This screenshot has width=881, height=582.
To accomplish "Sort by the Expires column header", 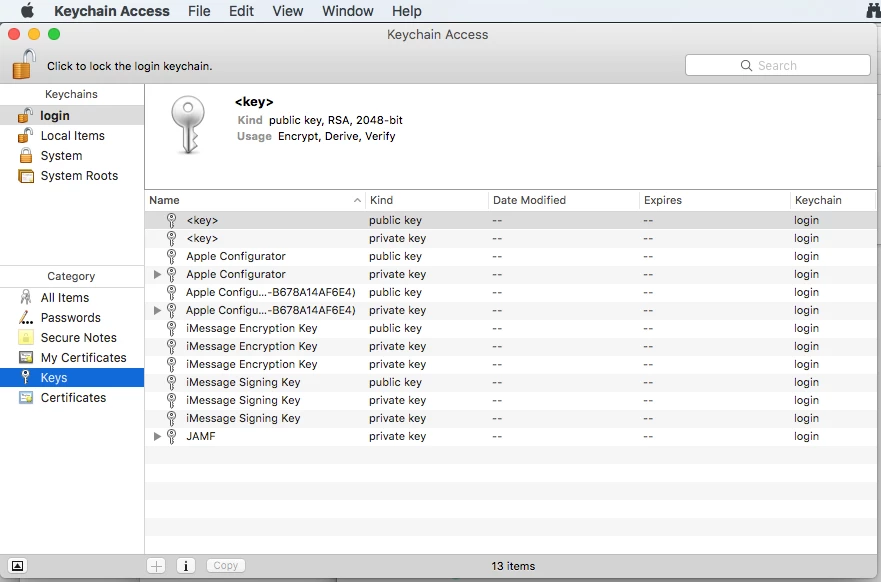I will click(715, 200).
